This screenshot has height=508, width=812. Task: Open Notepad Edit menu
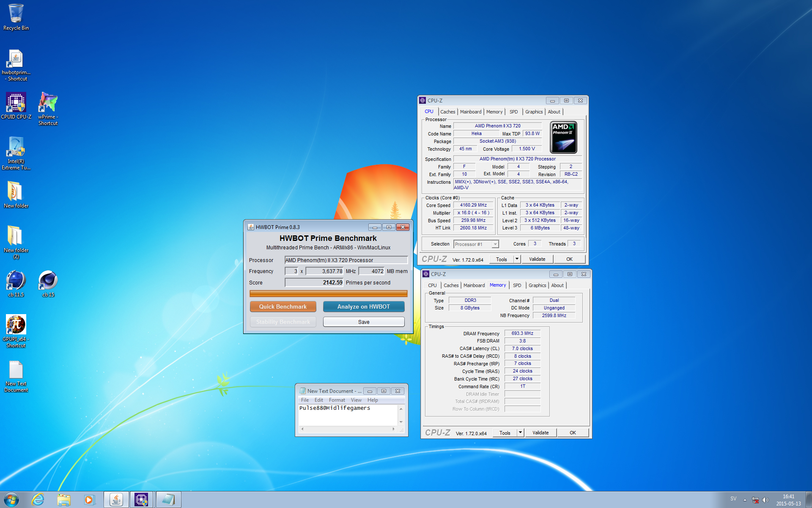319,400
